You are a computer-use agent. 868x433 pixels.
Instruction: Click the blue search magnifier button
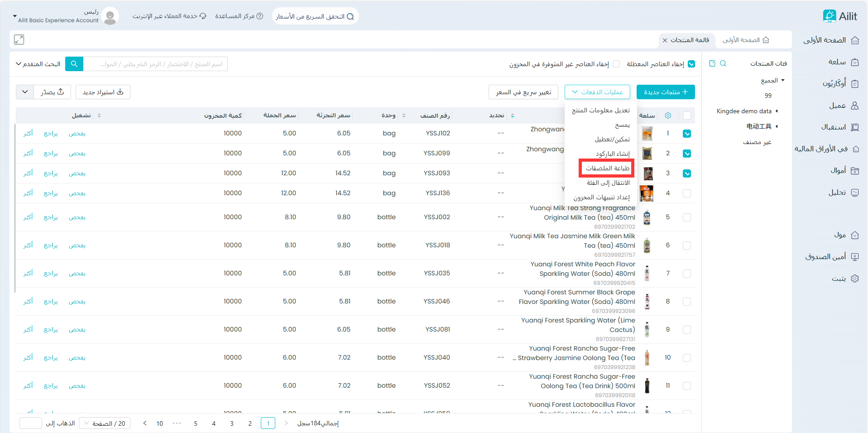(74, 64)
